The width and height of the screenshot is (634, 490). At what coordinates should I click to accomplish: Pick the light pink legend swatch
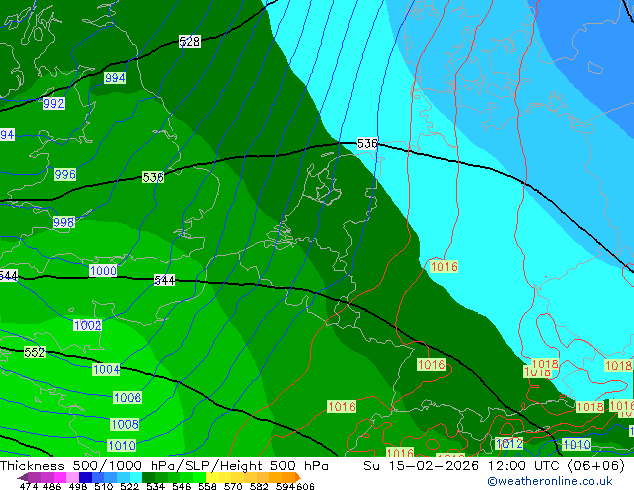pyautogui.click(x=72, y=477)
